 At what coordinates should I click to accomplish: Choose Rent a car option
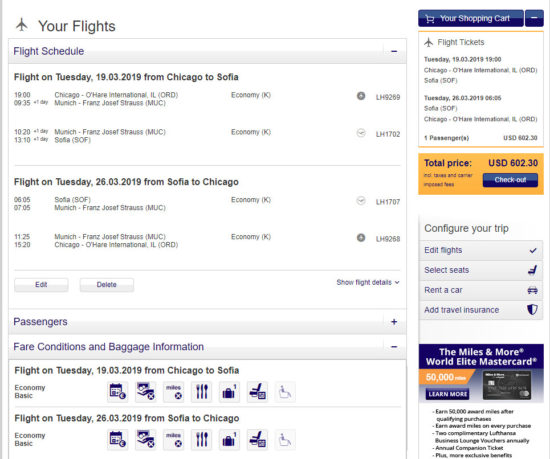pyautogui.click(x=481, y=290)
